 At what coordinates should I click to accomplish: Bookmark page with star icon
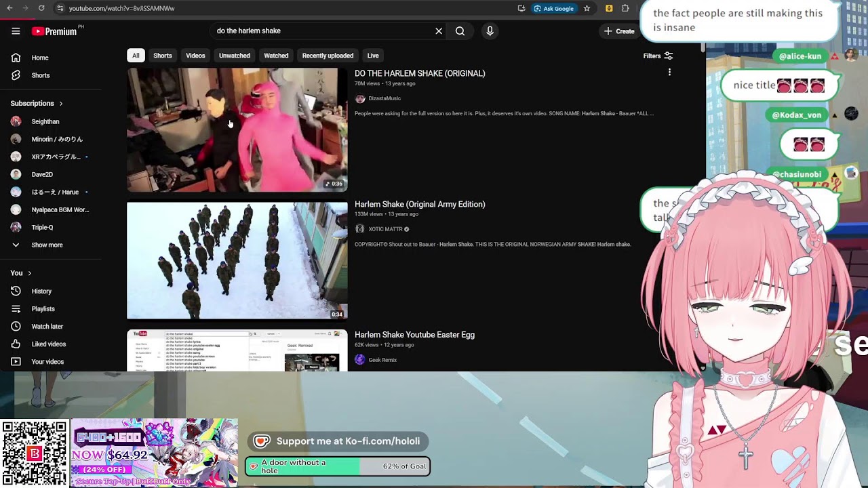[587, 8]
